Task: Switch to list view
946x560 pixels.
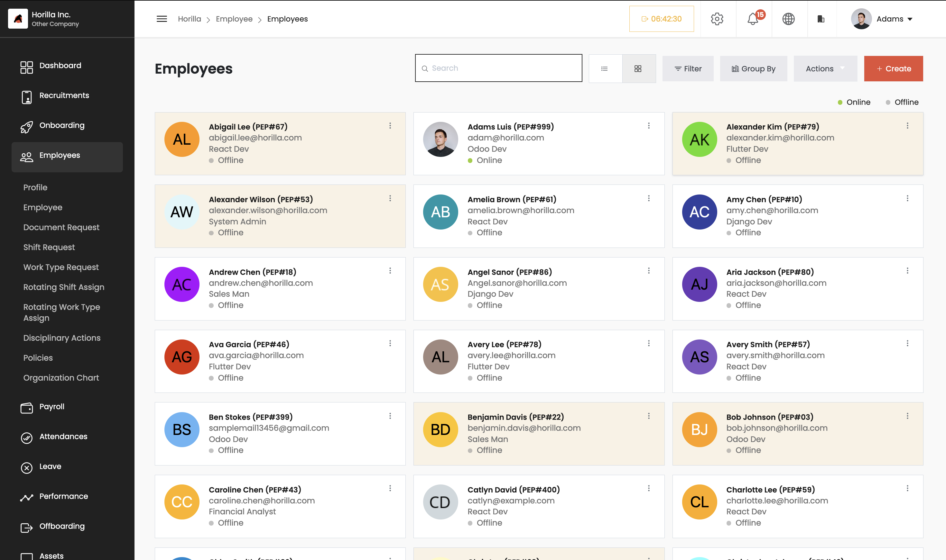Action: [x=605, y=68]
